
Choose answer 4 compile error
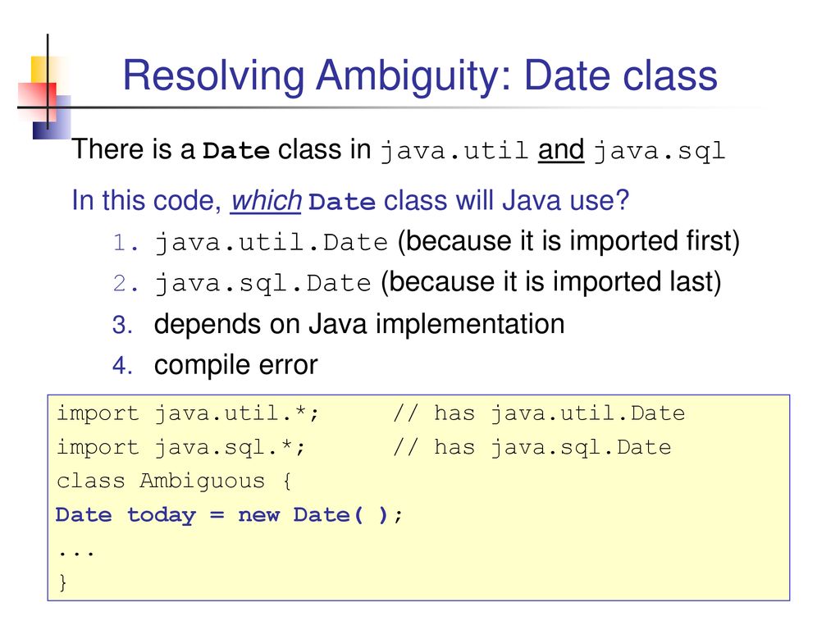coord(215,365)
